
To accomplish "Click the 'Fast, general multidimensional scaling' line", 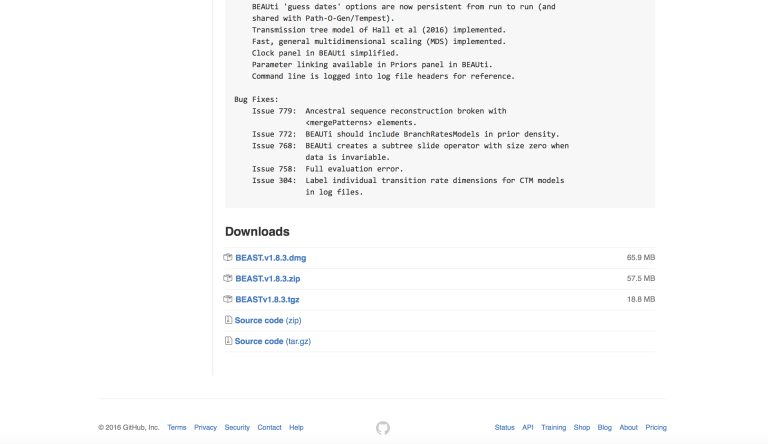I will (379, 42).
